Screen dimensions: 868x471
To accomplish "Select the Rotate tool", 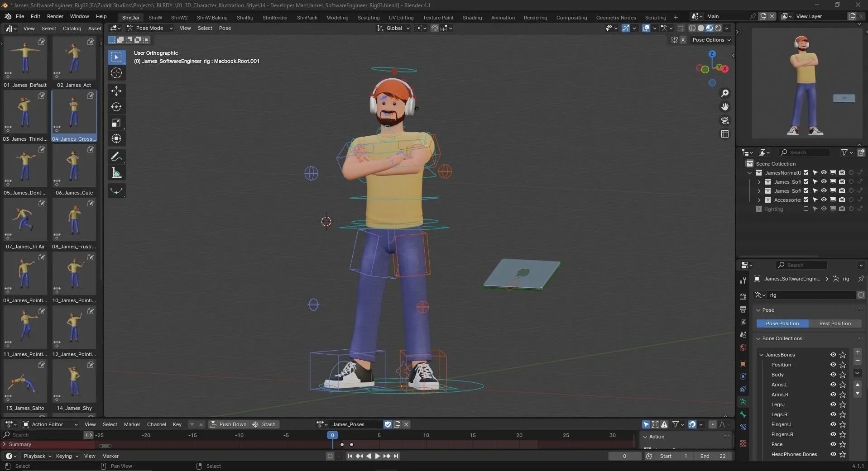I will coord(116,107).
